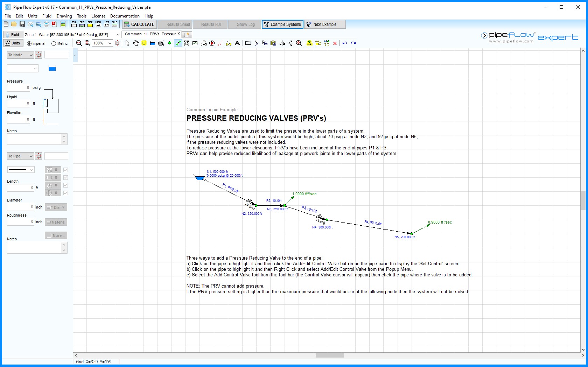Viewport: 588px width, 367px height.
Task: Open the LABEL options icon
Action: (98, 24)
